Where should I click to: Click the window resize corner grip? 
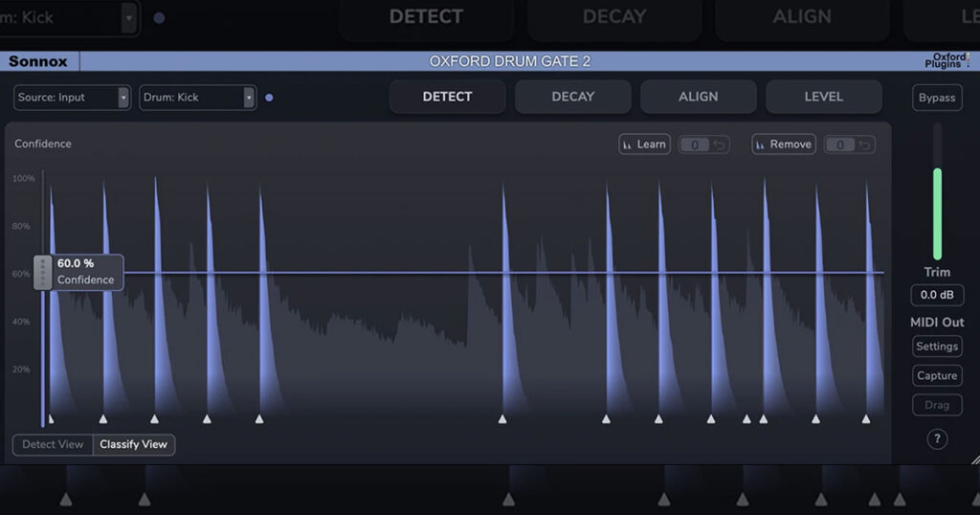coord(975,459)
